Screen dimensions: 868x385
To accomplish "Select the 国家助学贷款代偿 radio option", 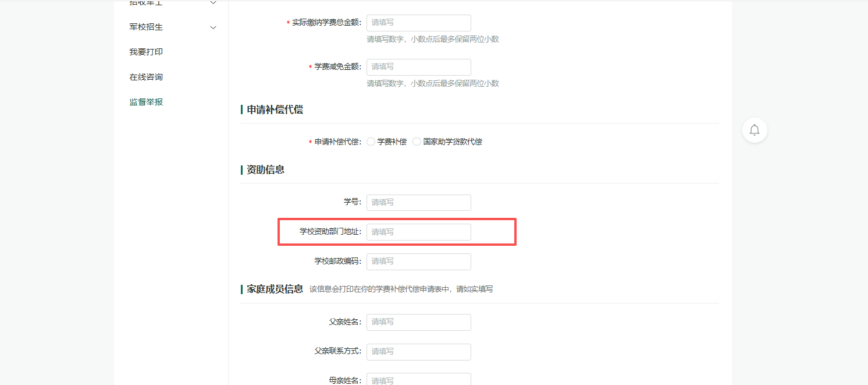I will tap(417, 142).
